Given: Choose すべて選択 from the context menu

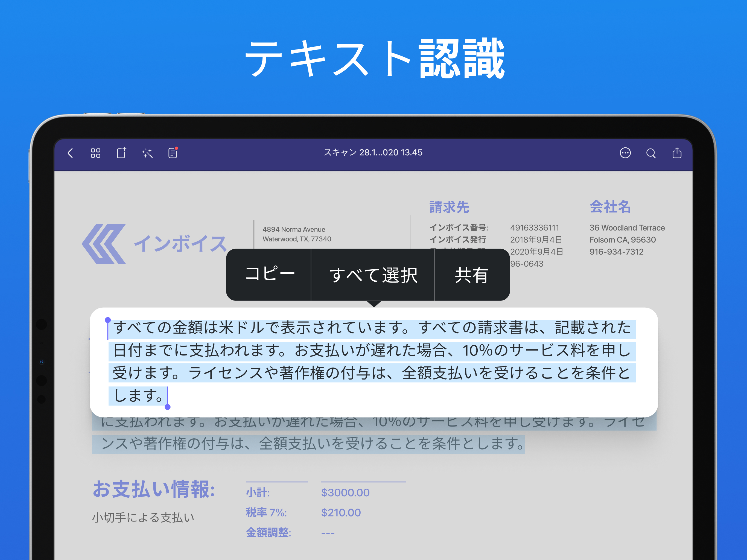Looking at the screenshot, I should pos(373,274).
